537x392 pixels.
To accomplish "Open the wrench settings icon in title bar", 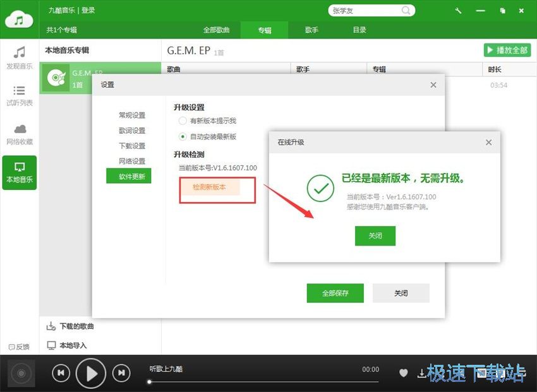I will coord(458,11).
